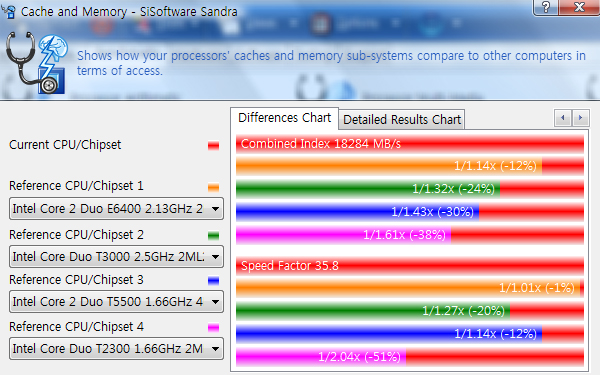
Task: Click the module description text in header
Action: (331, 63)
